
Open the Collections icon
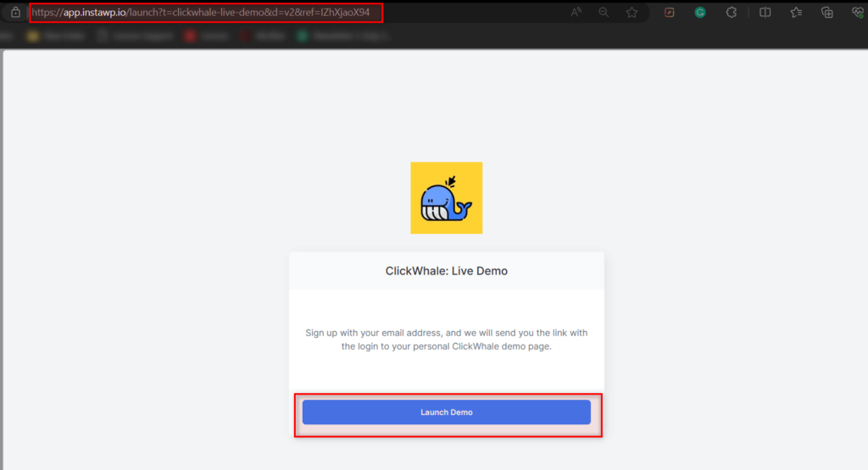click(827, 12)
